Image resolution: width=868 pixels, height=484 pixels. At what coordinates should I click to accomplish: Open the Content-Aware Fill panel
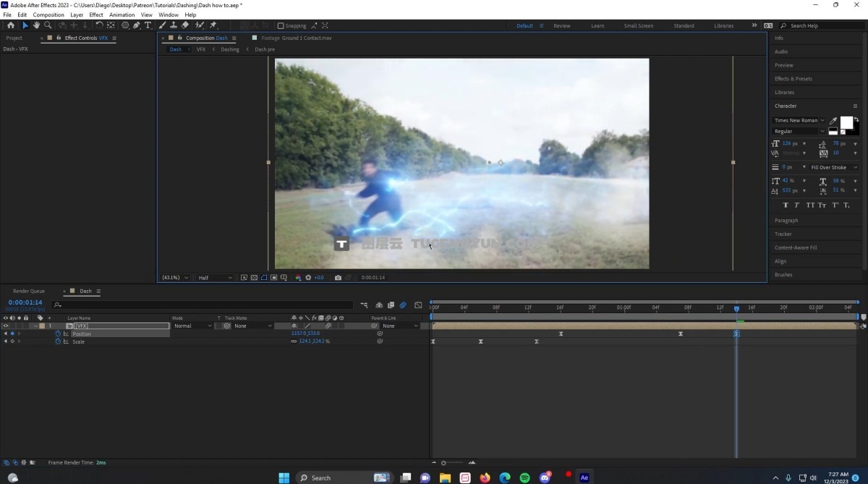(x=796, y=247)
